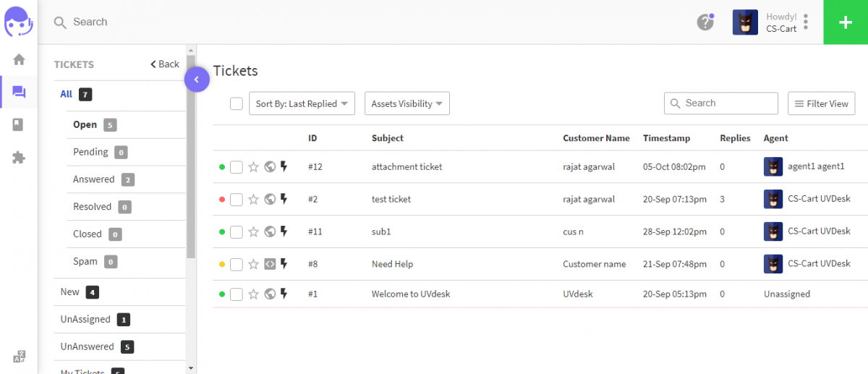This screenshot has height=374, width=868.
Task: Open the attachment ticket subject
Action: pos(407,167)
